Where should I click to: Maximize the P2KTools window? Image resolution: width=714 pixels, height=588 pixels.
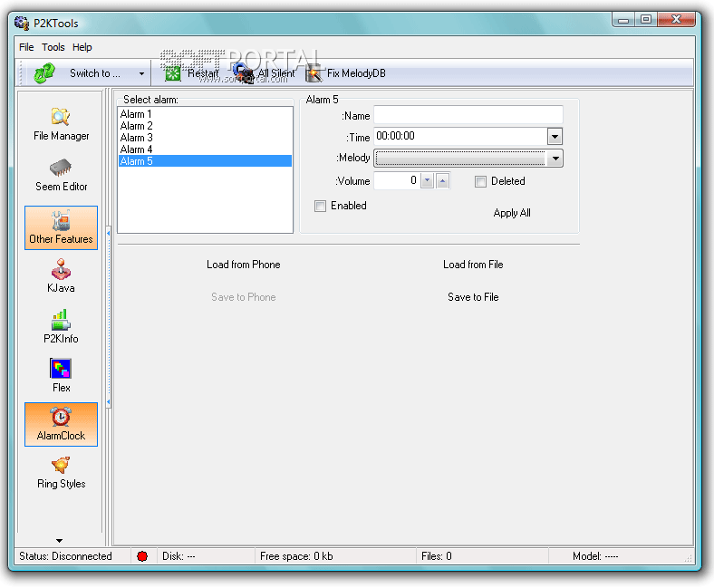(646, 19)
